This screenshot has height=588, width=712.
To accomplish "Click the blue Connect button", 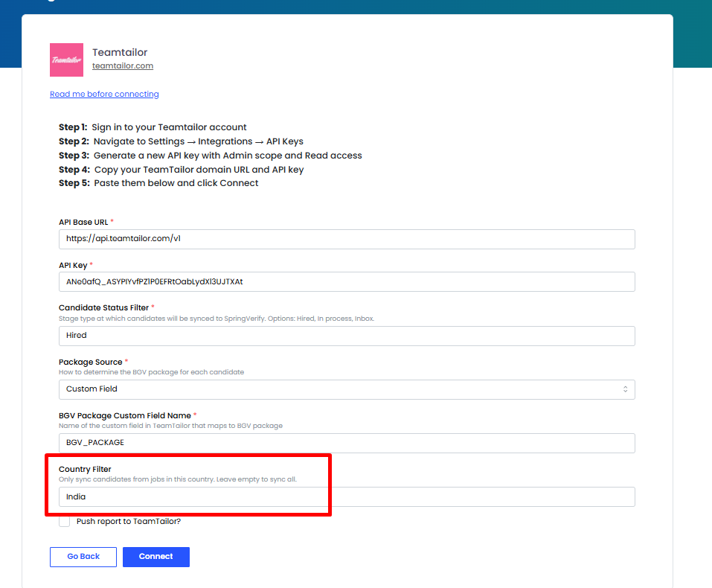I will (x=155, y=557).
